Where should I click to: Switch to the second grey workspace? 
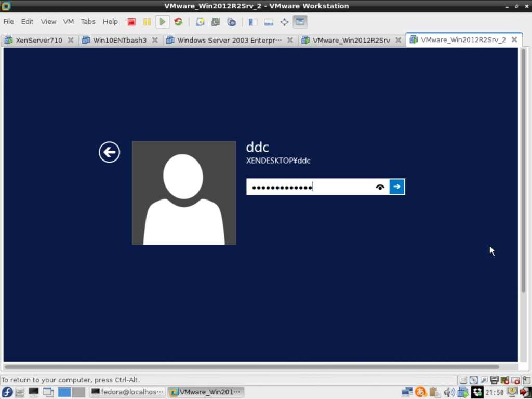point(79,392)
